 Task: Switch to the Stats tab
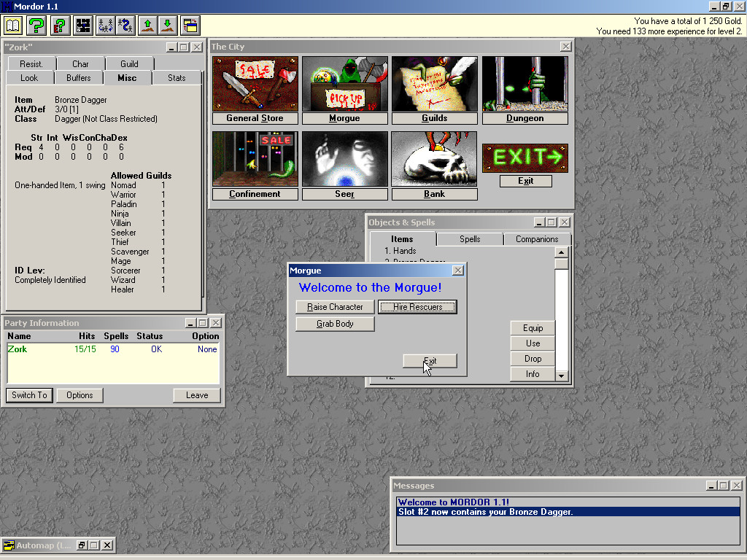click(x=177, y=78)
